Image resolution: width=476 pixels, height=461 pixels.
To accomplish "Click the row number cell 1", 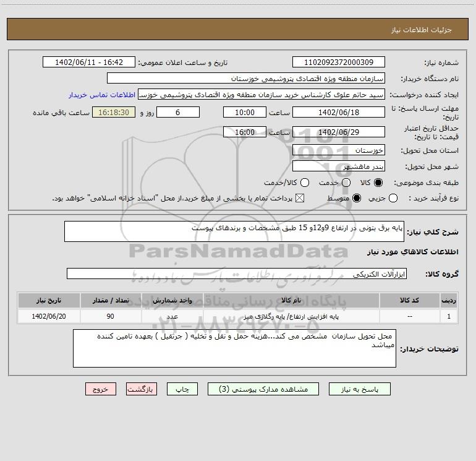I will (x=449, y=316).
